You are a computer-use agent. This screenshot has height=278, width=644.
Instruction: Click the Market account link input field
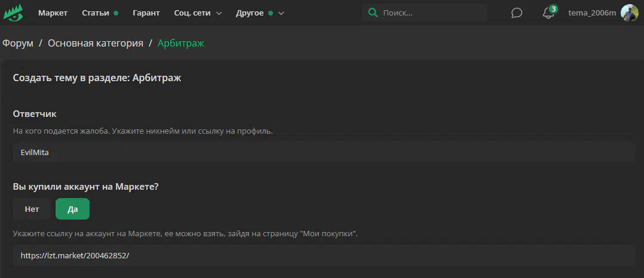click(323, 255)
